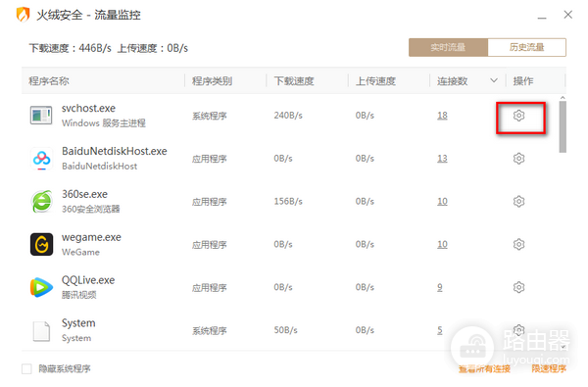Open settings gear for wegame.exe
The width and height of the screenshot is (588, 387).
(x=518, y=245)
